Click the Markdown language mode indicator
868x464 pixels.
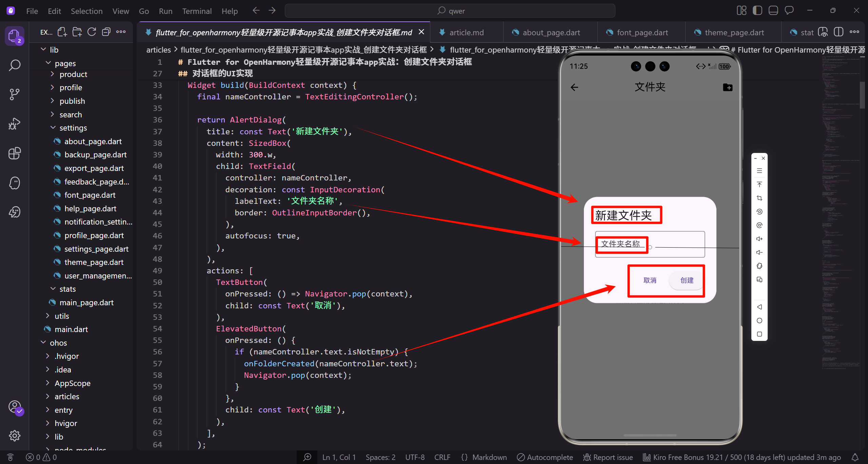pos(489,457)
